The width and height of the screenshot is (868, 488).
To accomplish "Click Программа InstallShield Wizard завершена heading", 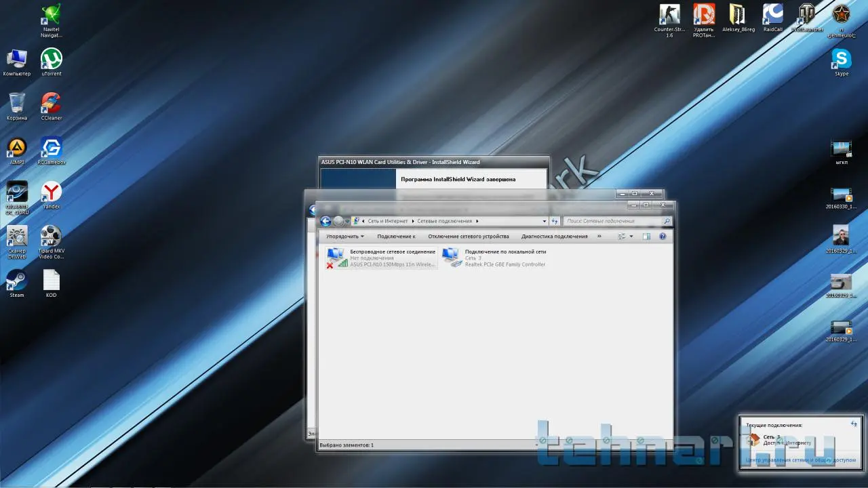I will click(x=458, y=180).
